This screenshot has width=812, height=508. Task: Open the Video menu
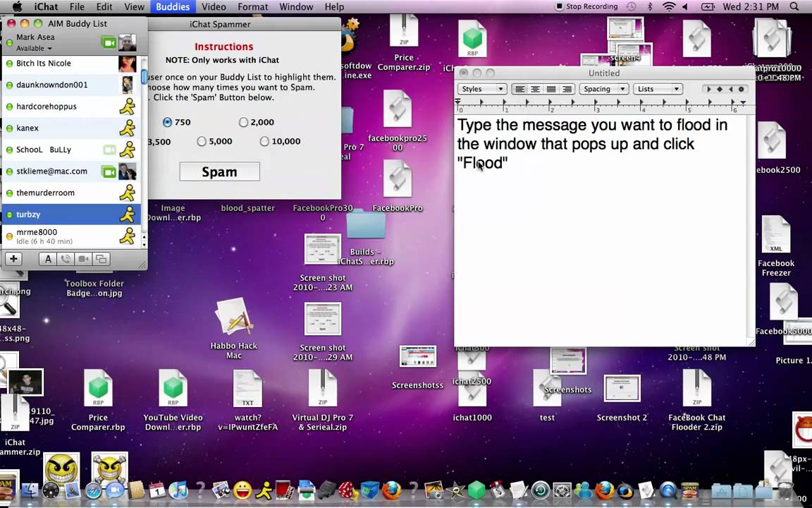[x=214, y=7]
